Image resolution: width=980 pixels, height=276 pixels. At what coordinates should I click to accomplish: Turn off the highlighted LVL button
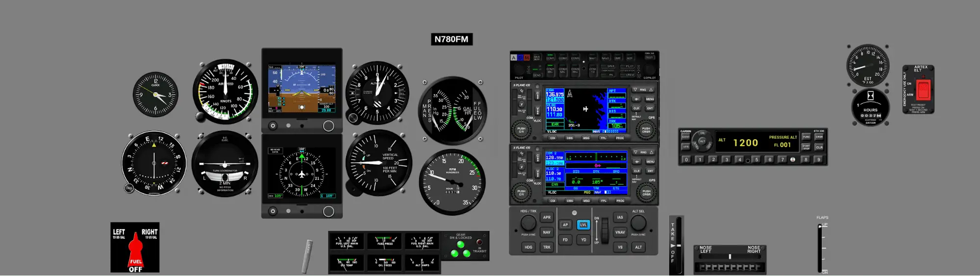pos(583,225)
